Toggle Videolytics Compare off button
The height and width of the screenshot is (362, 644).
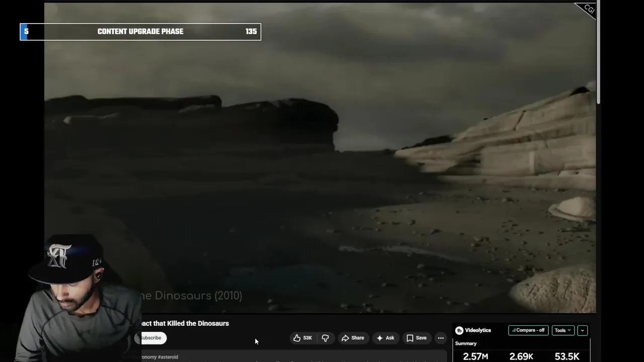[x=528, y=330]
